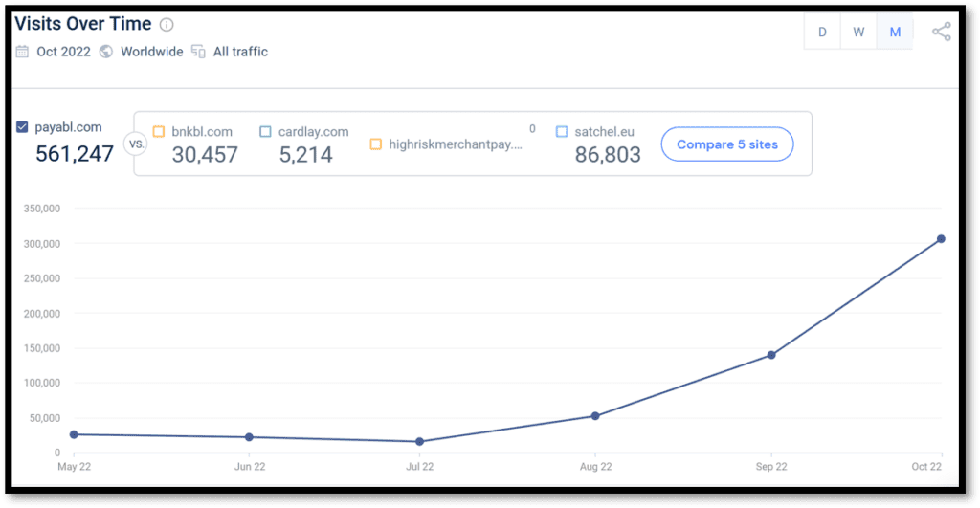The width and height of the screenshot is (980, 508).
Task: Click the Worldwide region label
Action: click(x=152, y=52)
